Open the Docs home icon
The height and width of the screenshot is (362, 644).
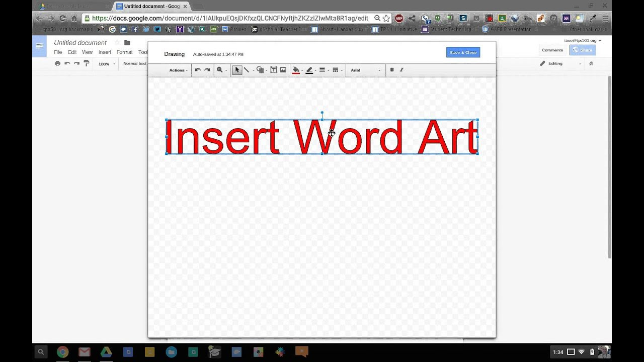pos(40,47)
